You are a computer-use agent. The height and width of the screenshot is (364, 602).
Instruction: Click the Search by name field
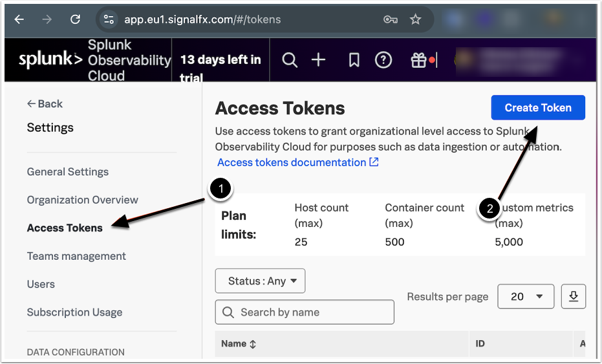pos(305,312)
